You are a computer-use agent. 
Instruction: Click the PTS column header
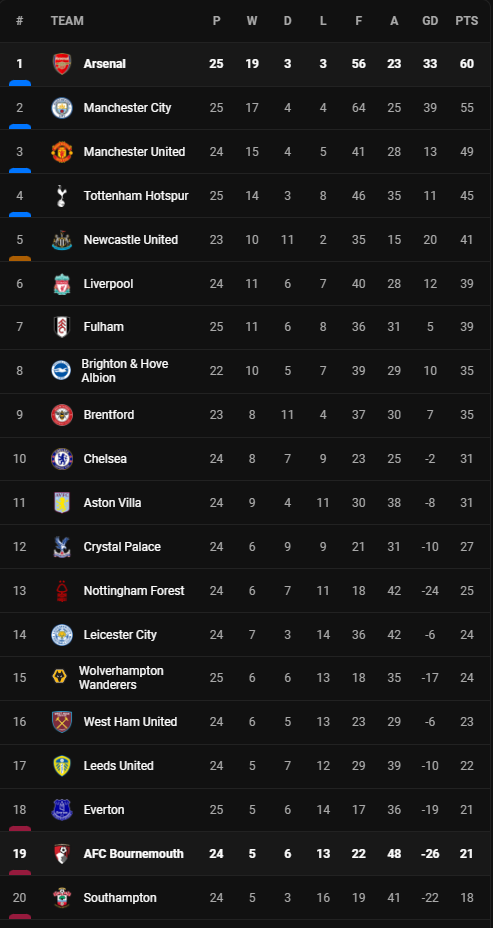pos(466,21)
